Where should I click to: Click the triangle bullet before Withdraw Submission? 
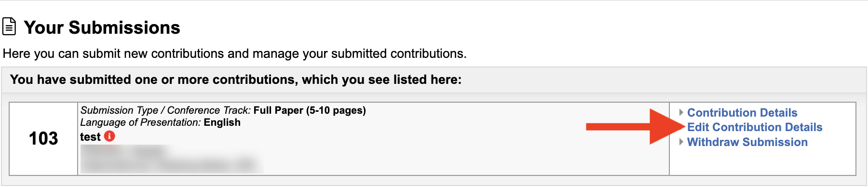click(681, 142)
